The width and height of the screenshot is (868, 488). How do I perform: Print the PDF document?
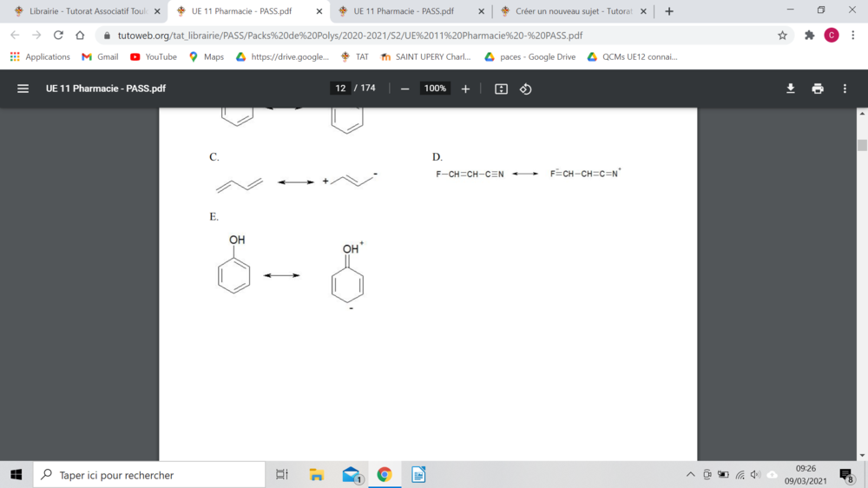(817, 89)
